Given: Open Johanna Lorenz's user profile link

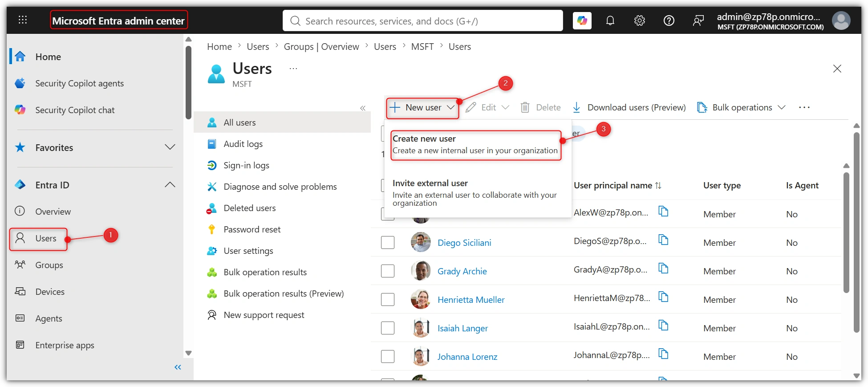Looking at the screenshot, I should (x=467, y=357).
